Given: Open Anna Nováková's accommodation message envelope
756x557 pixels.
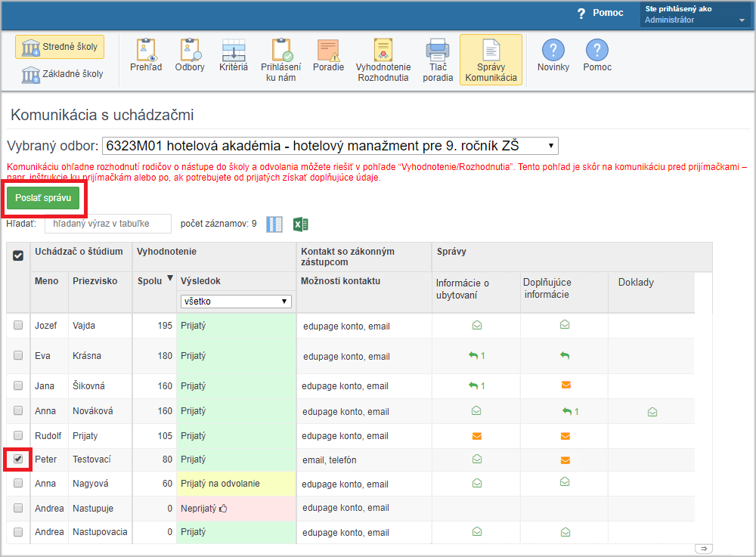Looking at the screenshot, I should pyautogui.click(x=476, y=410).
